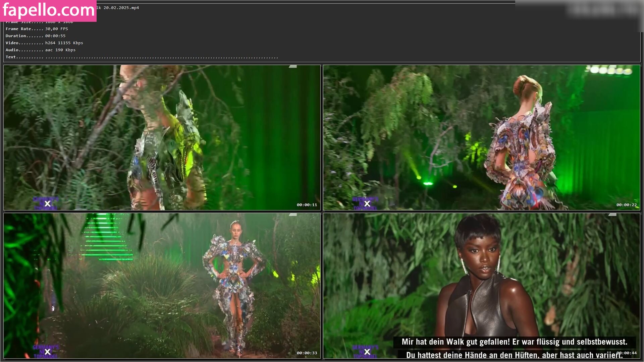Click the Duration 00:00:55 line
This screenshot has height=362, width=644.
click(x=36, y=36)
